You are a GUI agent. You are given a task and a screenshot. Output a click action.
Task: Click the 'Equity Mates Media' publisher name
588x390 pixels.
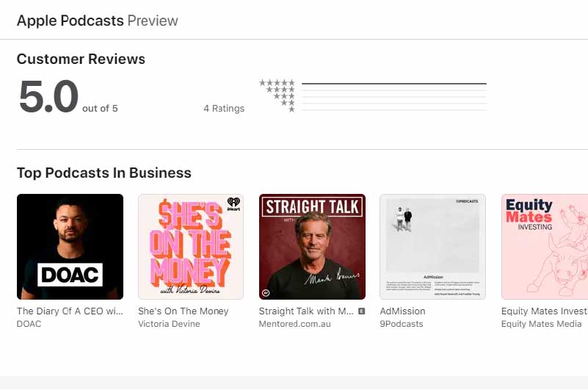pyautogui.click(x=542, y=324)
